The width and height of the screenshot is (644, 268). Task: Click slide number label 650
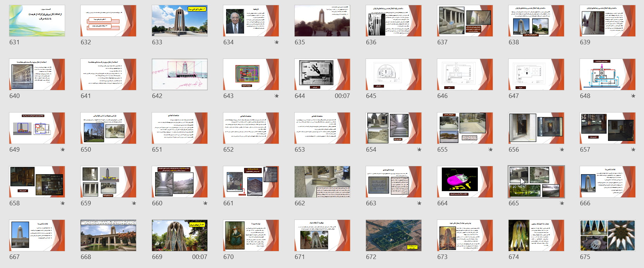[86, 150]
